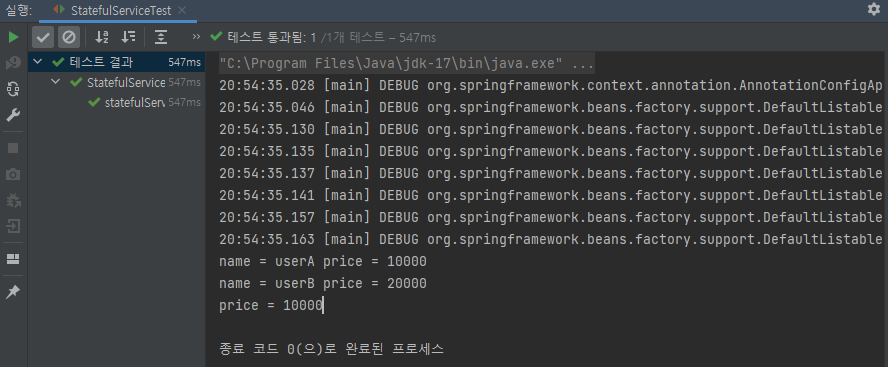
Task: Select the StatefulServiceTest run tab
Action: pyautogui.click(x=118, y=10)
